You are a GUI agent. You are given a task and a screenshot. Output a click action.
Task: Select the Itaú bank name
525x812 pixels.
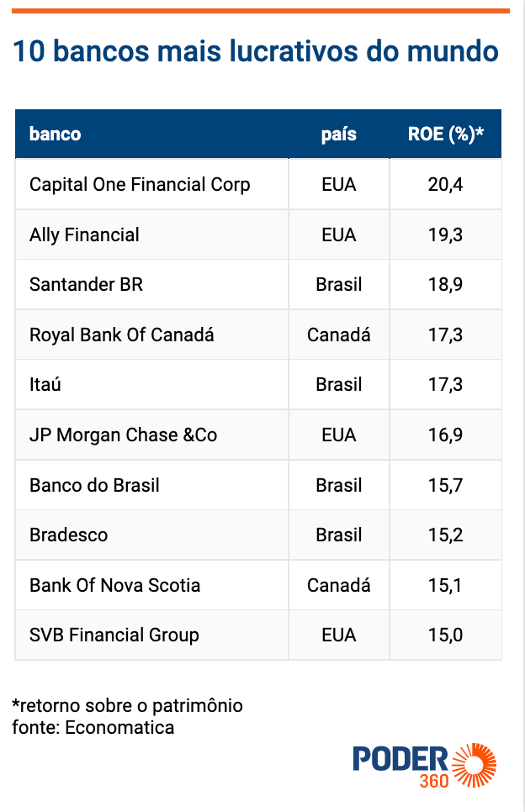[x=45, y=385]
